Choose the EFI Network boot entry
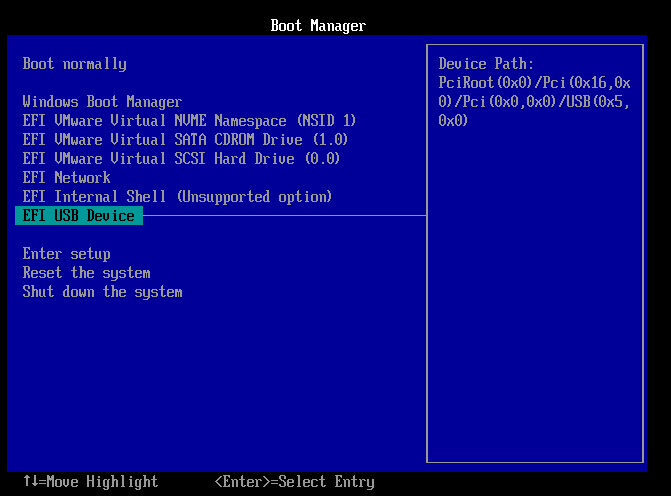The width and height of the screenshot is (671, 496). pos(66,178)
